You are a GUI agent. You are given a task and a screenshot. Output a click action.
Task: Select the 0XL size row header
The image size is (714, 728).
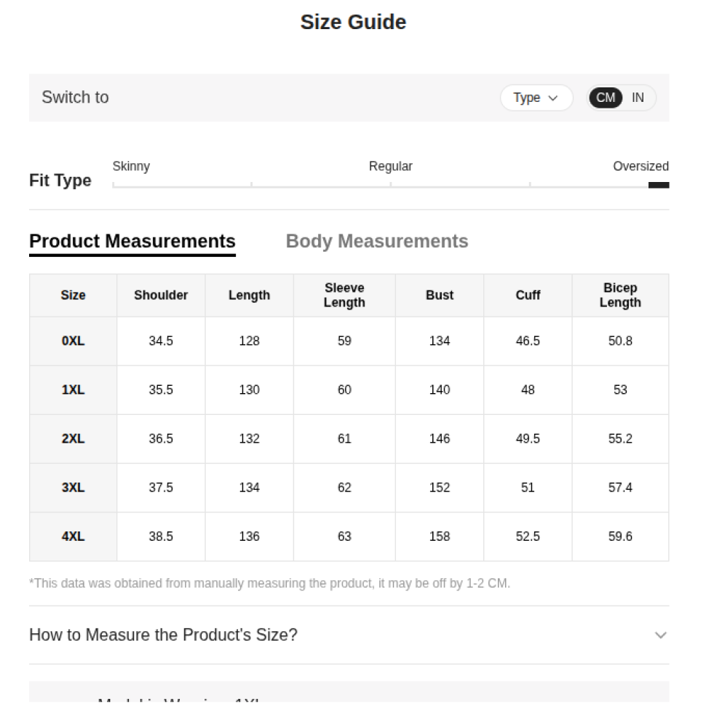(73, 341)
